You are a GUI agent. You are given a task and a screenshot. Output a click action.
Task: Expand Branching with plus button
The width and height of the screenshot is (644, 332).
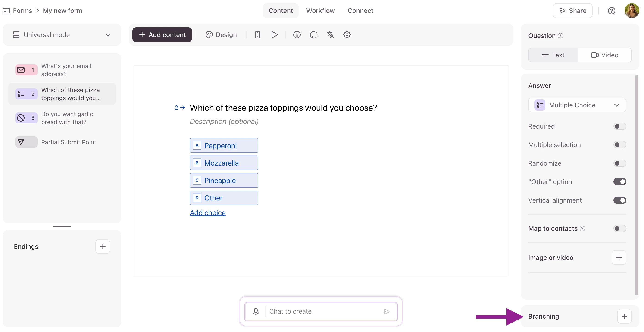(624, 316)
